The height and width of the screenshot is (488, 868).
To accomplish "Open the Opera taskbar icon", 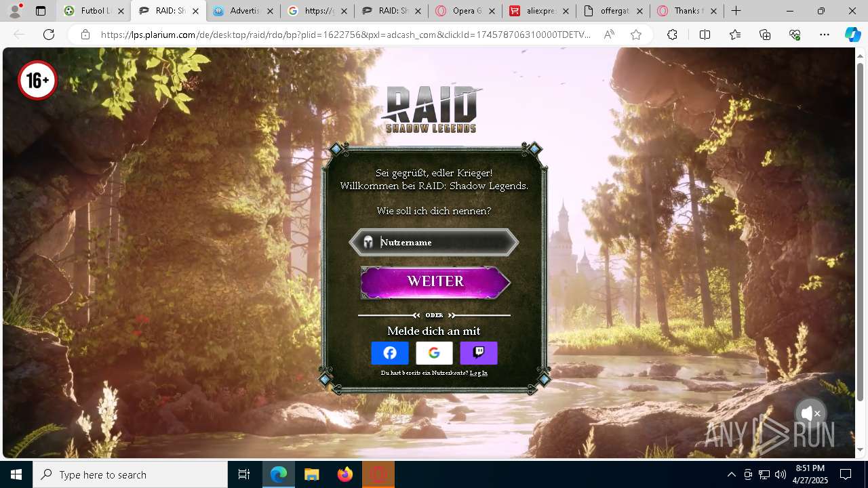I will 378,474.
